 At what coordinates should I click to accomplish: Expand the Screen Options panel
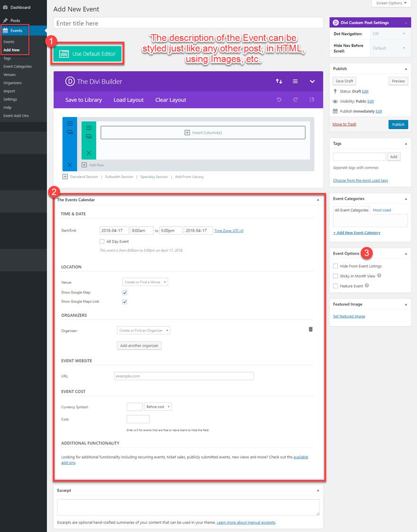(x=391, y=3)
